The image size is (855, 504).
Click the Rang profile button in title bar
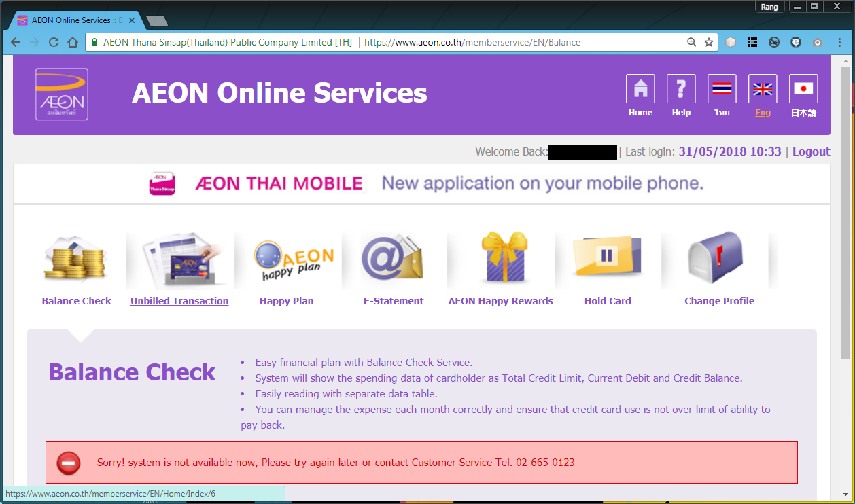point(769,7)
